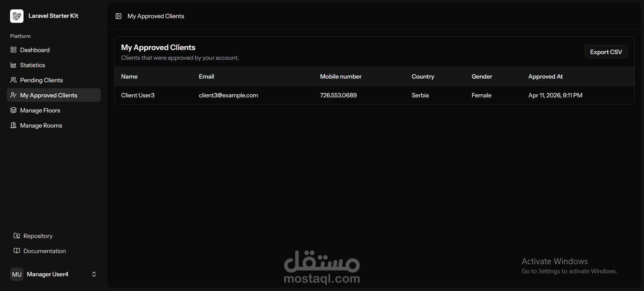Image resolution: width=644 pixels, height=291 pixels.
Task: Select My Approved Clients menu item
Action: click(x=54, y=95)
